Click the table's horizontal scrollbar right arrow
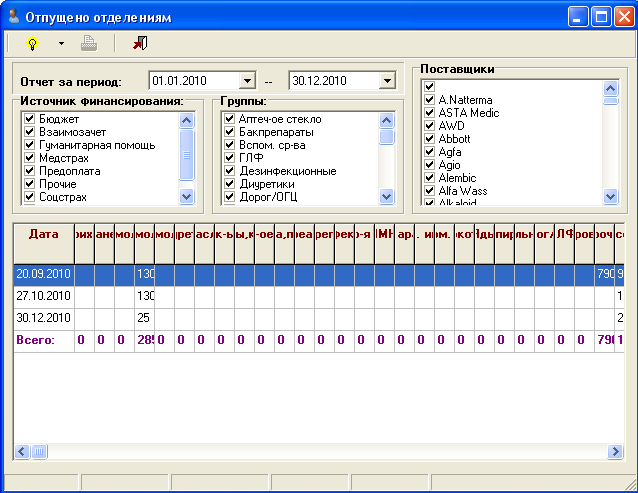 click(x=615, y=452)
